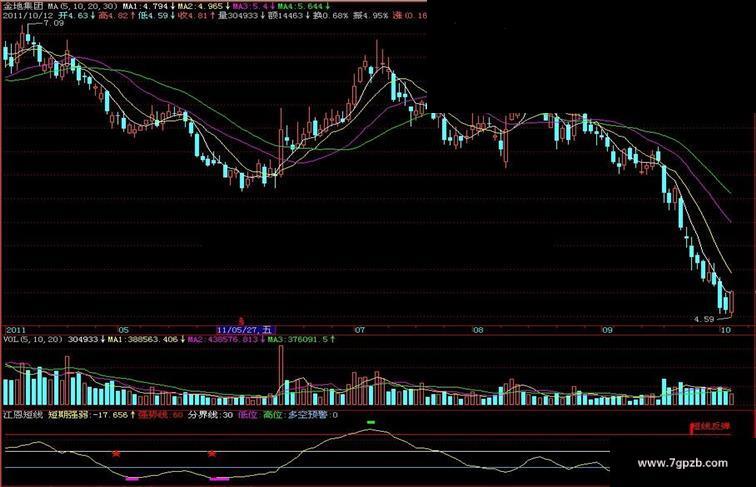Click the 05 month label on the time axis

coord(124,330)
